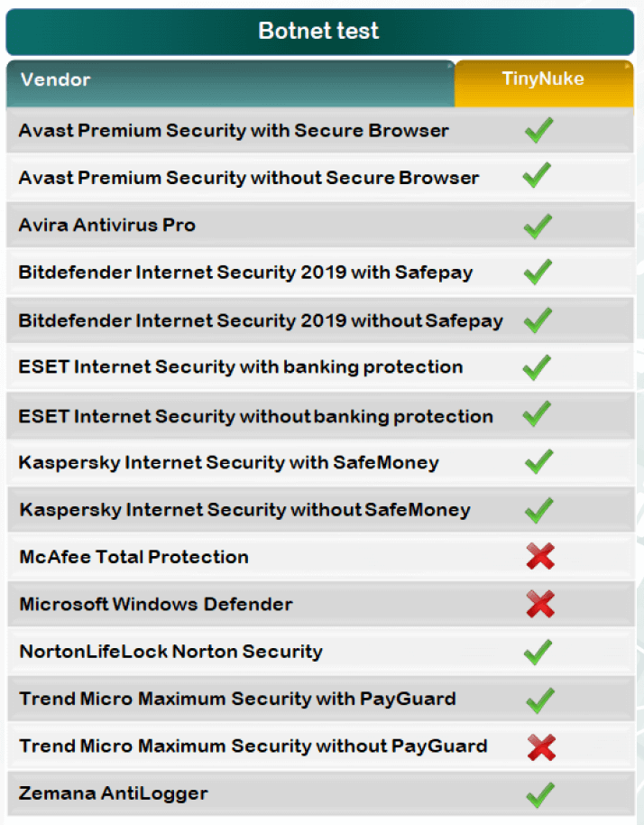The width and height of the screenshot is (644, 825).
Task: Click checkmark for Avast with Secure Browser
Action: 538,130
